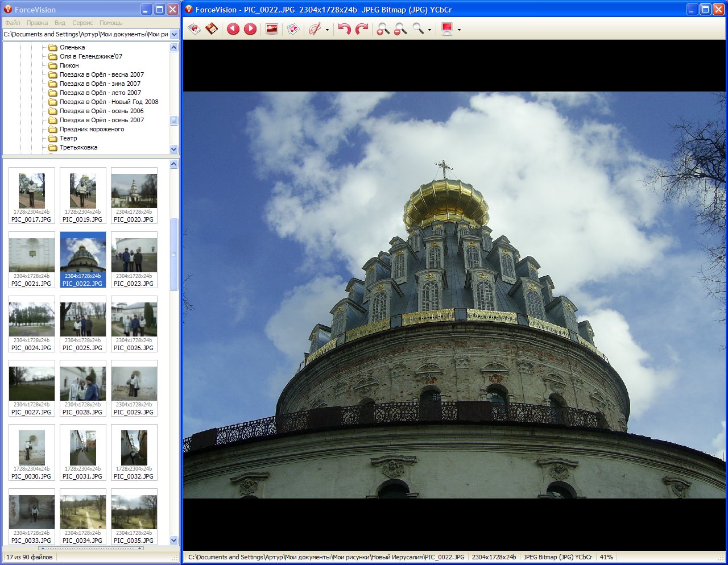Select thumbnail PIC_0028.JPG

[x=83, y=388]
